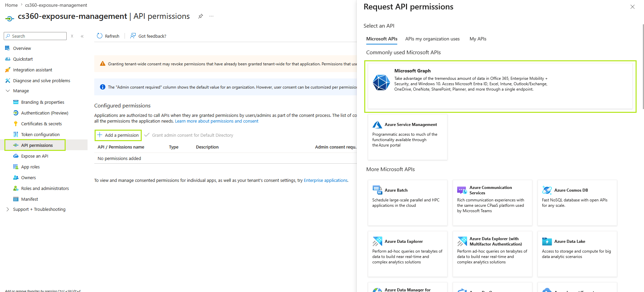Click the plus icon beside Add a permission

(100, 135)
